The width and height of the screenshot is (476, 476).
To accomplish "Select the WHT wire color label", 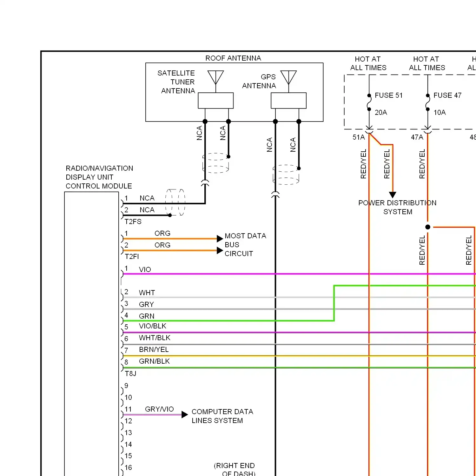I will pyautogui.click(x=147, y=293).
